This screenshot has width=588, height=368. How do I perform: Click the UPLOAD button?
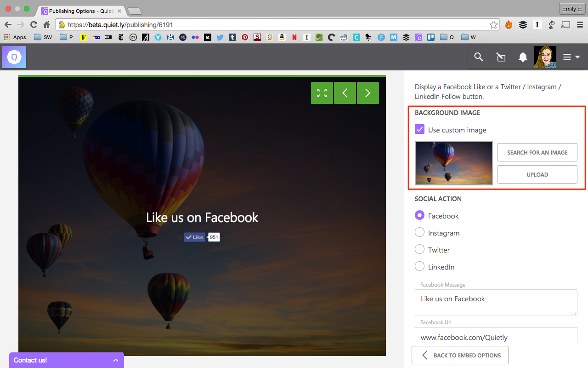537,174
